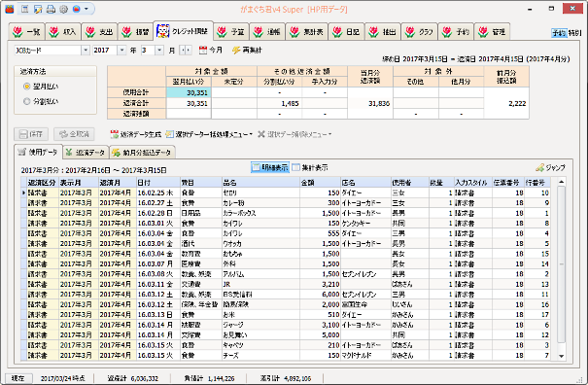Open the settings gear icon in title bar
588x385 pixels.
[x=63, y=9]
